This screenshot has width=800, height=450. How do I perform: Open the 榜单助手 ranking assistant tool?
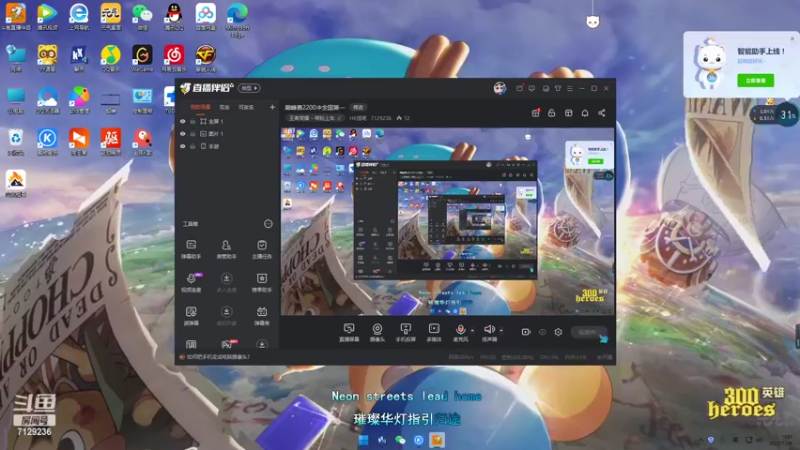(262, 282)
